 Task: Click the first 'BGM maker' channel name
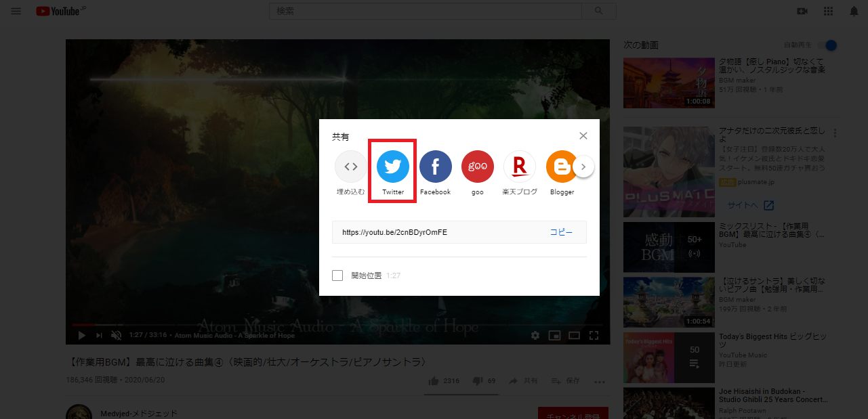(737, 80)
